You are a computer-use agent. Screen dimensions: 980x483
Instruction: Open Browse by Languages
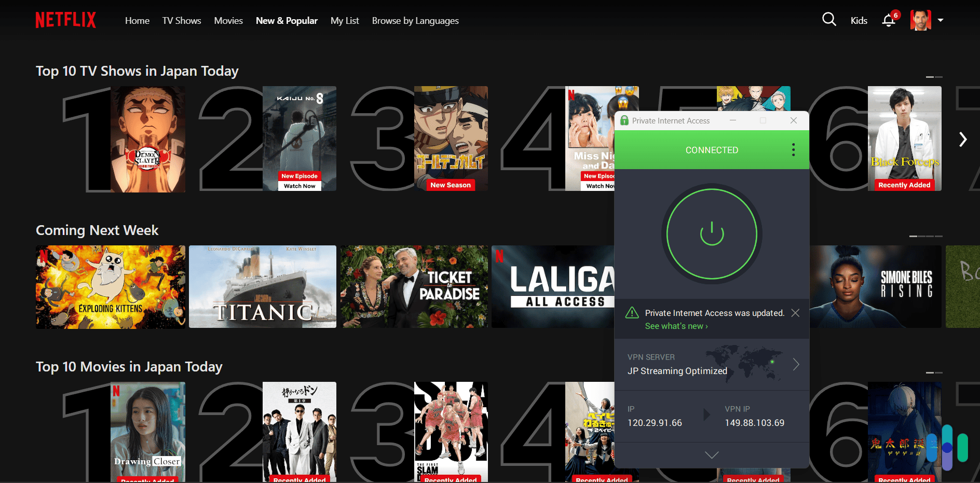coord(415,21)
